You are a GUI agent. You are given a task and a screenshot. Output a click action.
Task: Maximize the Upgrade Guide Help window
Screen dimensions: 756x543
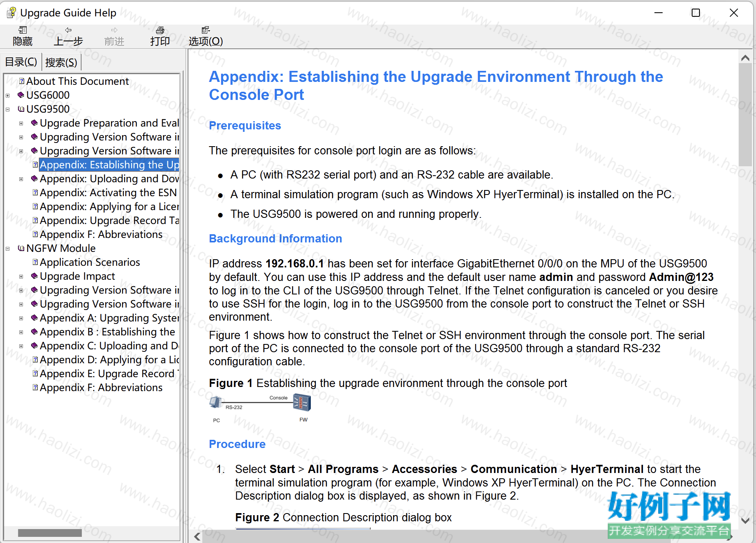696,13
